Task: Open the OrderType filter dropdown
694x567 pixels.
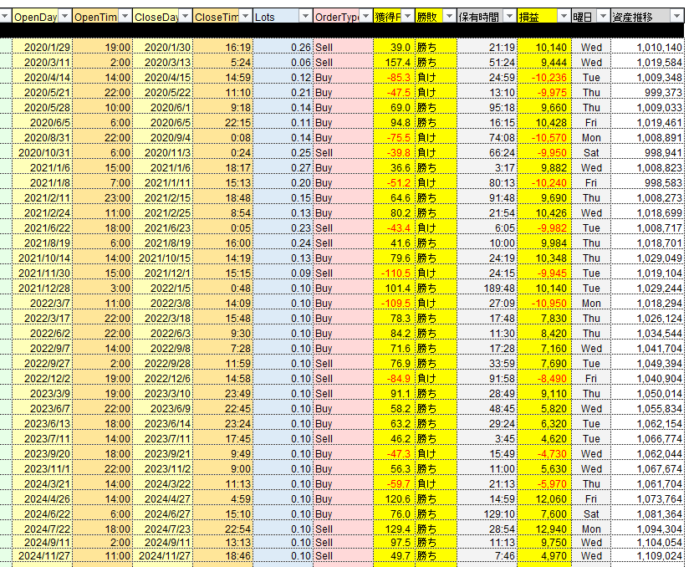Action: click(366, 19)
